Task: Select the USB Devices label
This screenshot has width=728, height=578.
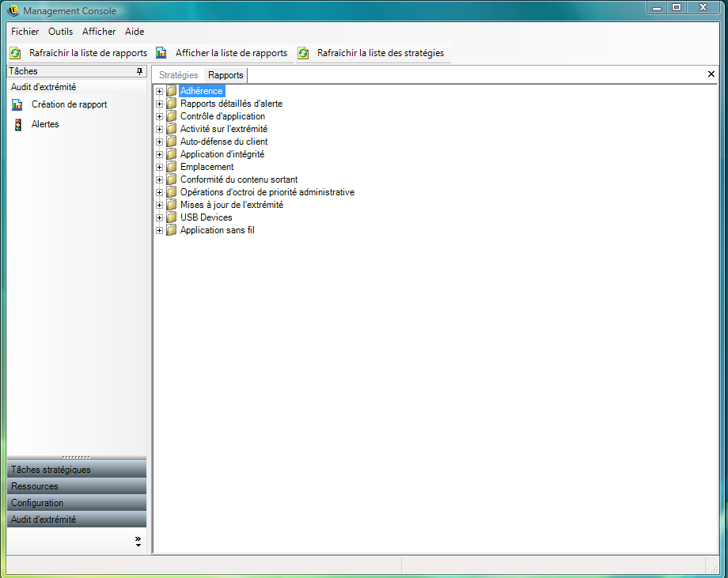Action: tap(207, 217)
